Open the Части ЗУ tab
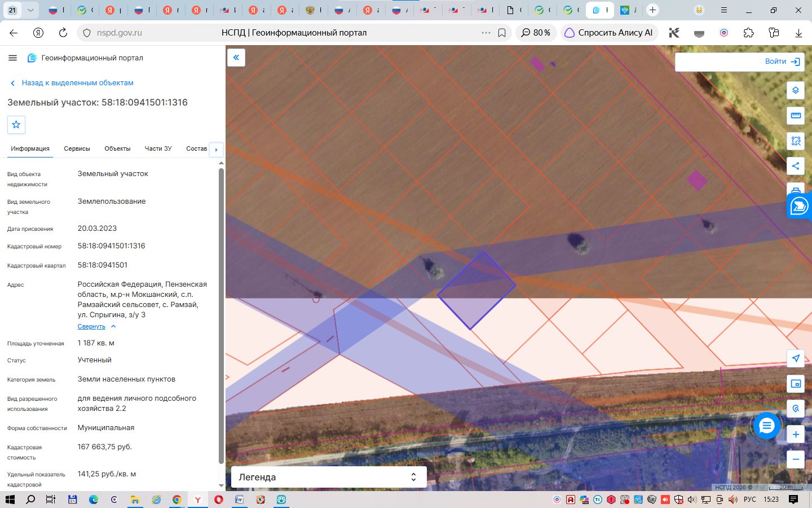Viewport: 812px width, 508px height. [x=158, y=148]
